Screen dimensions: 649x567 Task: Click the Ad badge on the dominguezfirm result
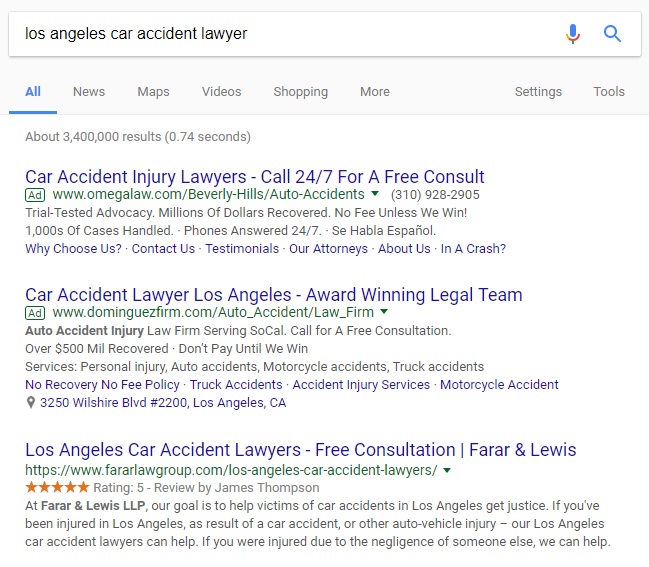[x=35, y=313]
